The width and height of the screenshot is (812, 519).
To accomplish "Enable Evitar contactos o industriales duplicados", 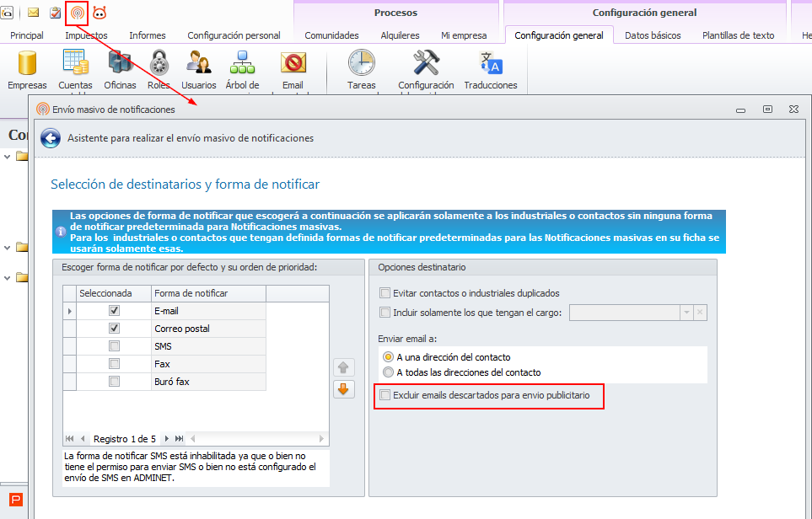I will 384,293.
